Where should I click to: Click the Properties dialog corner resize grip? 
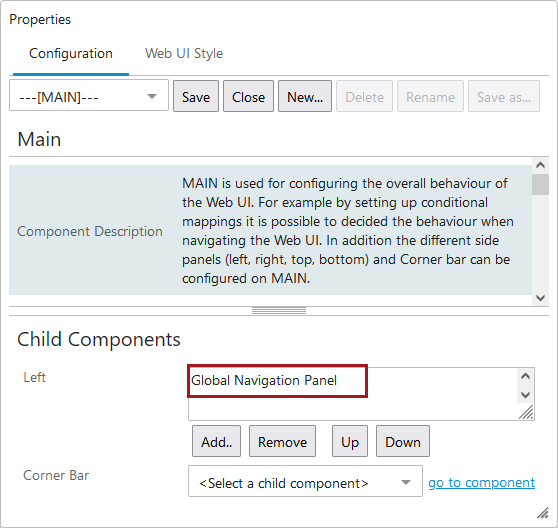(543, 513)
